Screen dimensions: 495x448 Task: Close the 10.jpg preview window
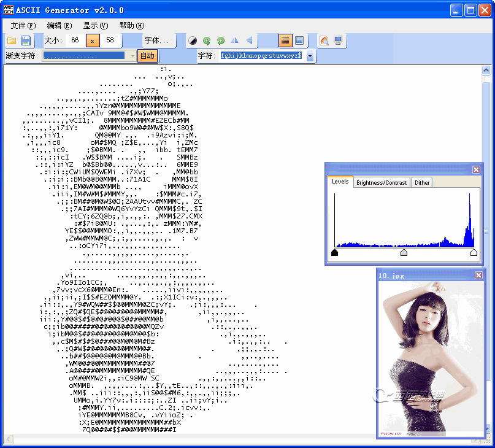click(x=478, y=275)
